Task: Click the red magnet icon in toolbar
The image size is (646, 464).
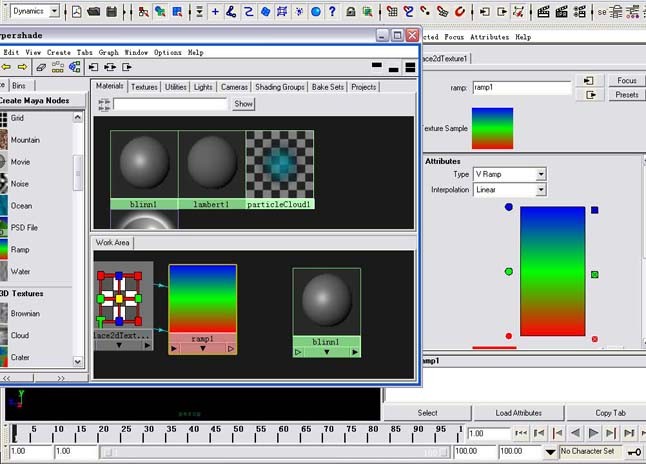Action: click(459, 12)
